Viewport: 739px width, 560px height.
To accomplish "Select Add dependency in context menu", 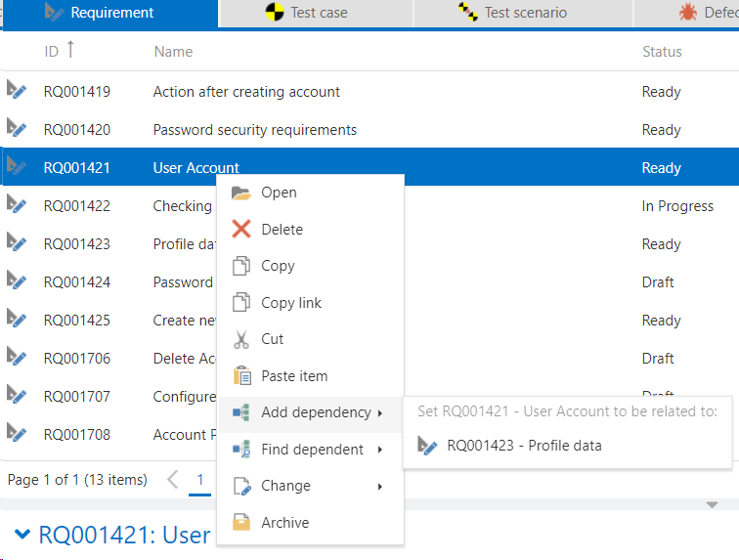I will click(x=315, y=412).
